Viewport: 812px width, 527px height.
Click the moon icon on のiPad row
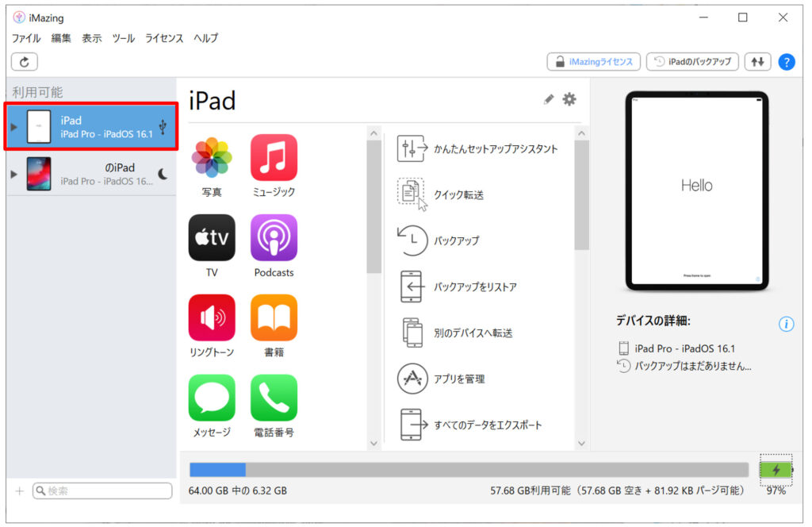(x=163, y=174)
